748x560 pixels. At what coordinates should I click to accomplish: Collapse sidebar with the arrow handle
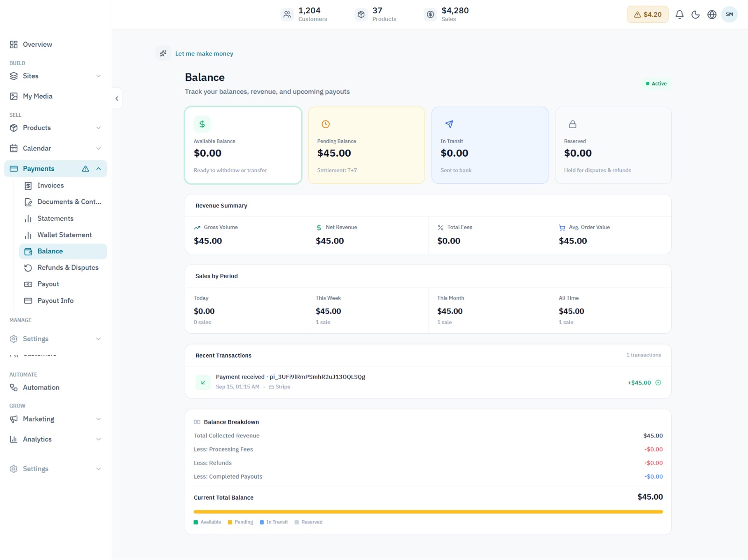pyautogui.click(x=117, y=98)
